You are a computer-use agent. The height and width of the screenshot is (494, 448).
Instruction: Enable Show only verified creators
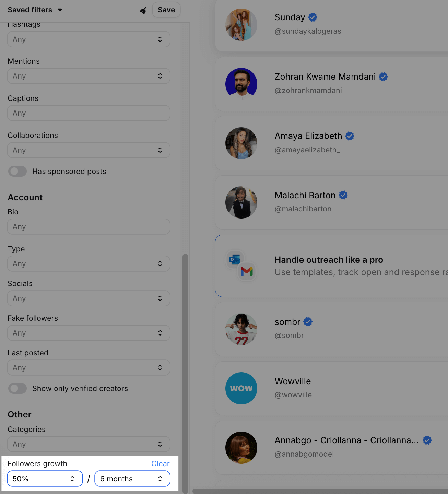[17, 388]
